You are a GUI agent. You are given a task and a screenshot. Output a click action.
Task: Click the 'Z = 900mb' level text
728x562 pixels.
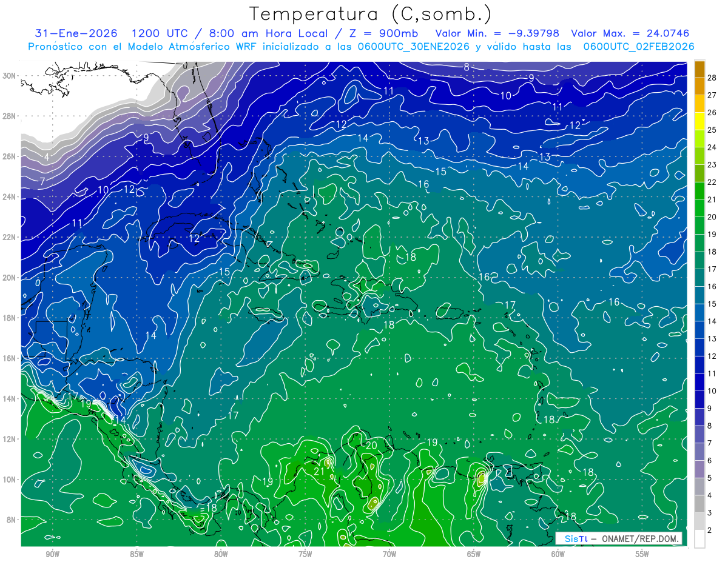(x=381, y=33)
